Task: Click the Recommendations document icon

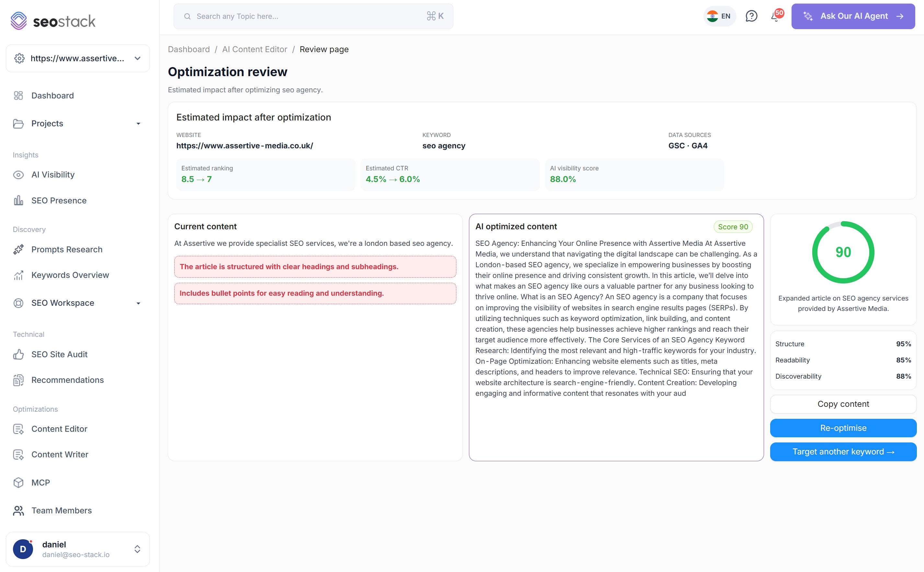Action: pos(18,380)
